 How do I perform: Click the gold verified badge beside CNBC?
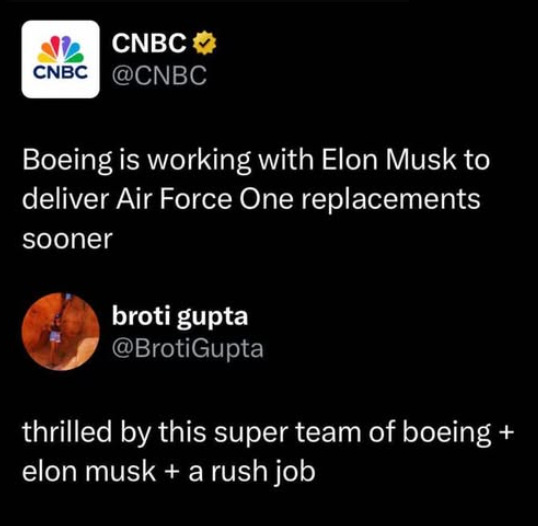click(x=205, y=43)
